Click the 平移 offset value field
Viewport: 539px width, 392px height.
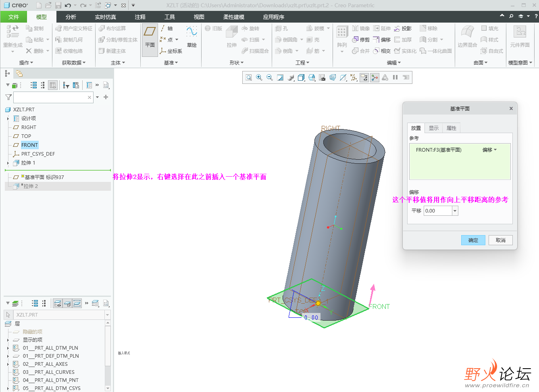pyautogui.click(x=438, y=211)
